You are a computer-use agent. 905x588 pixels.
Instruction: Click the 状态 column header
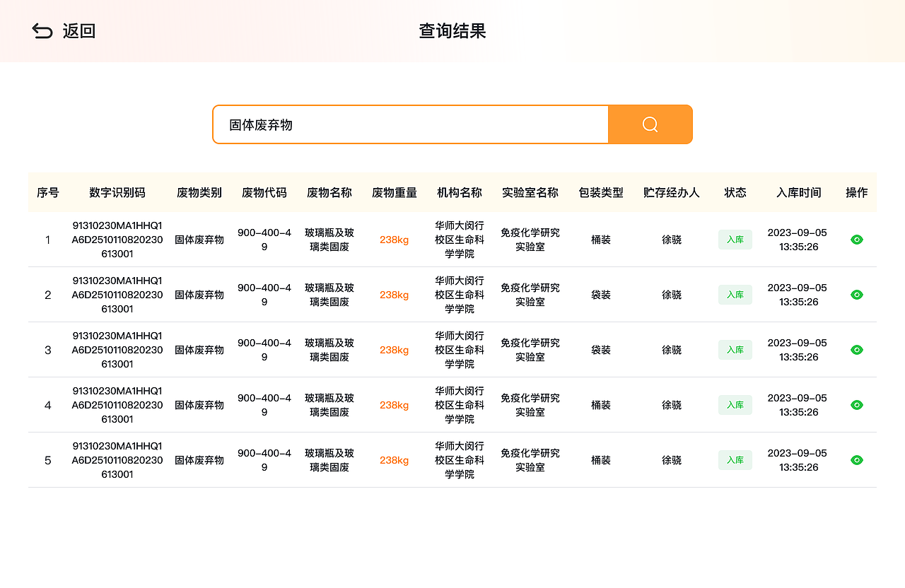pyautogui.click(x=735, y=192)
